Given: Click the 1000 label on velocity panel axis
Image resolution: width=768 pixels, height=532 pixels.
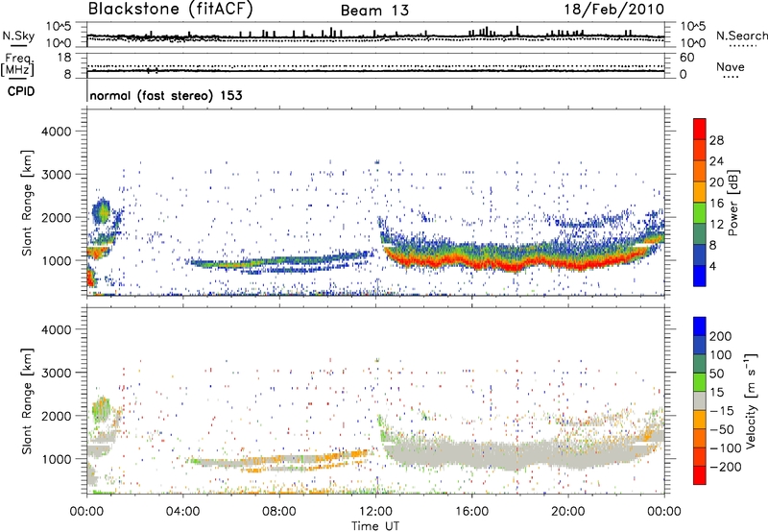Looking at the screenshot, I should [x=57, y=459].
